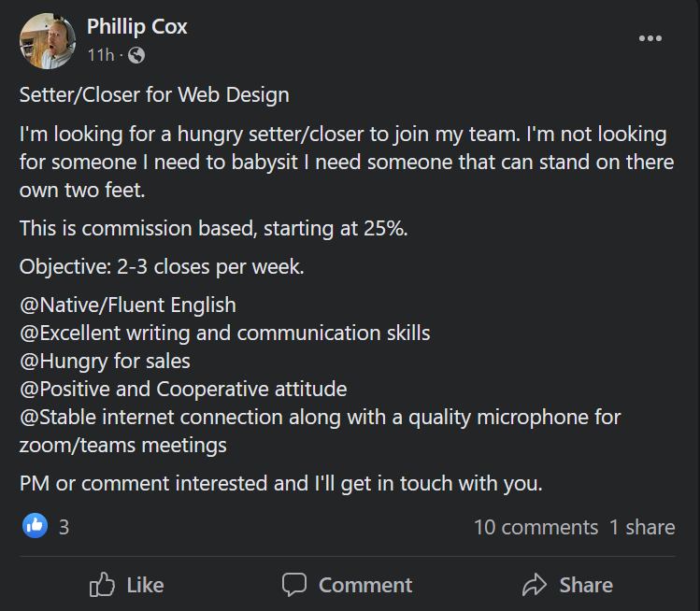This screenshot has height=611, width=700.
Task: Click the public globe audience icon
Action: click(x=136, y=55)
